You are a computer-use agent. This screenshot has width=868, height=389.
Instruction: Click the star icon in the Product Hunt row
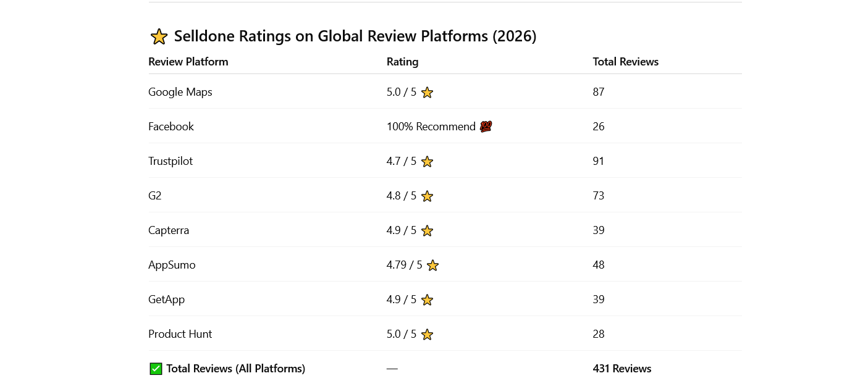tap(427, 335)
